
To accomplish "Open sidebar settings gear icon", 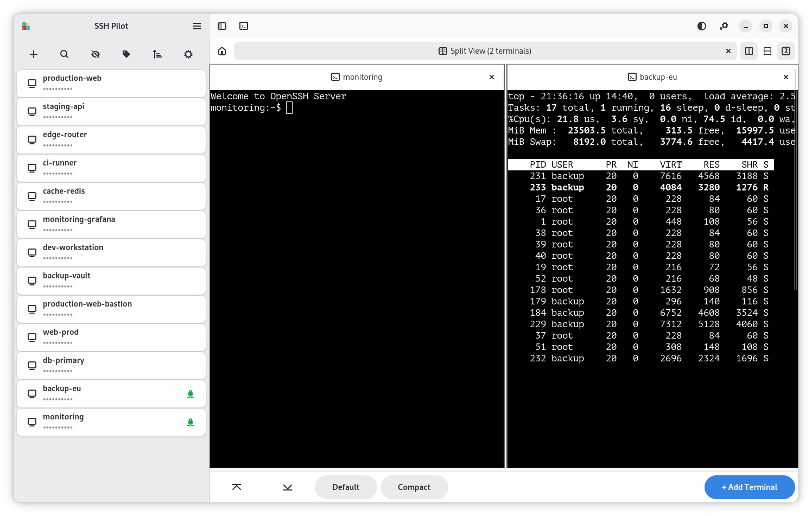I will pos(188,54).
